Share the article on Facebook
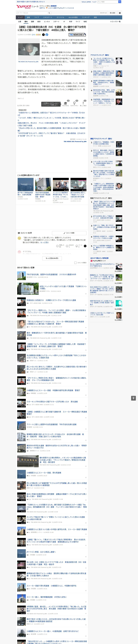Viewport: 138px width, 644px height. 47,35
